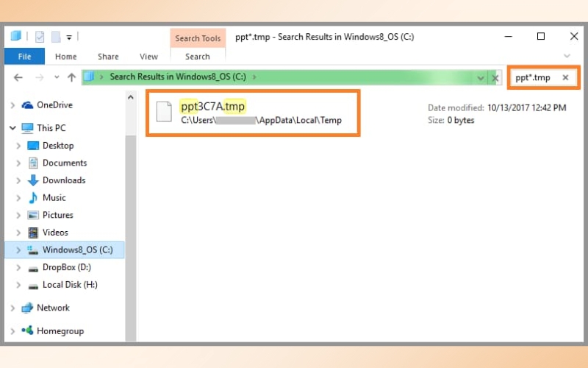Open Music in the navigation pane
The height and width of the screenshot is (368, 588).
coord(54,197)
